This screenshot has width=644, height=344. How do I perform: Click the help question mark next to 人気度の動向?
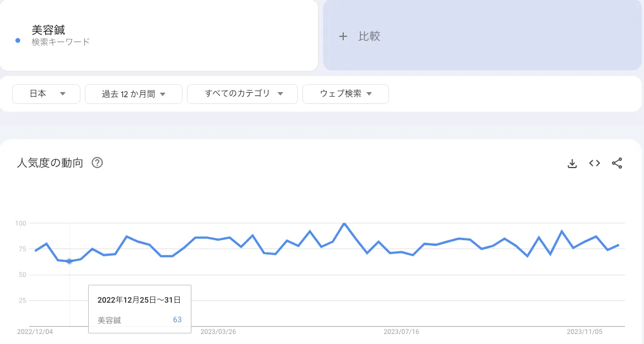pyautogui.click(x=97, y=163)
